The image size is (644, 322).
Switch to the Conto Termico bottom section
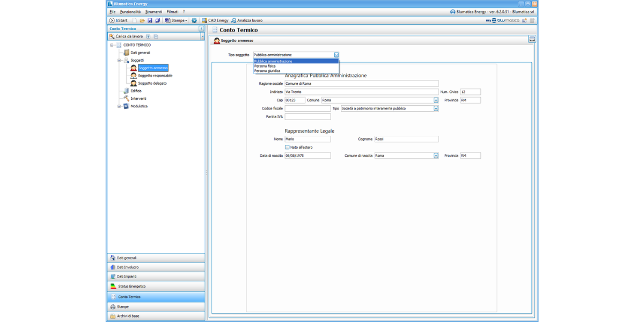click(x=156, y=297)
